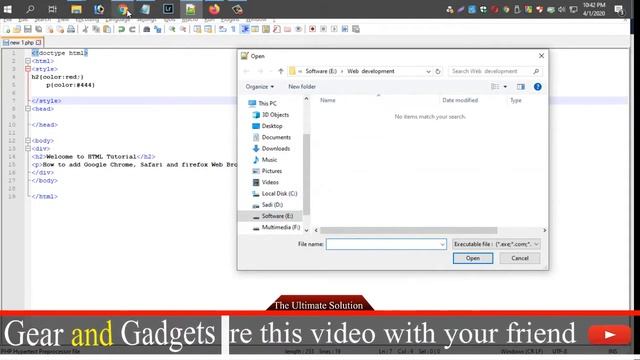This screenshot has height=360, width=640.
Task: Click the Redo arrow icon
Action: (132, 29)
